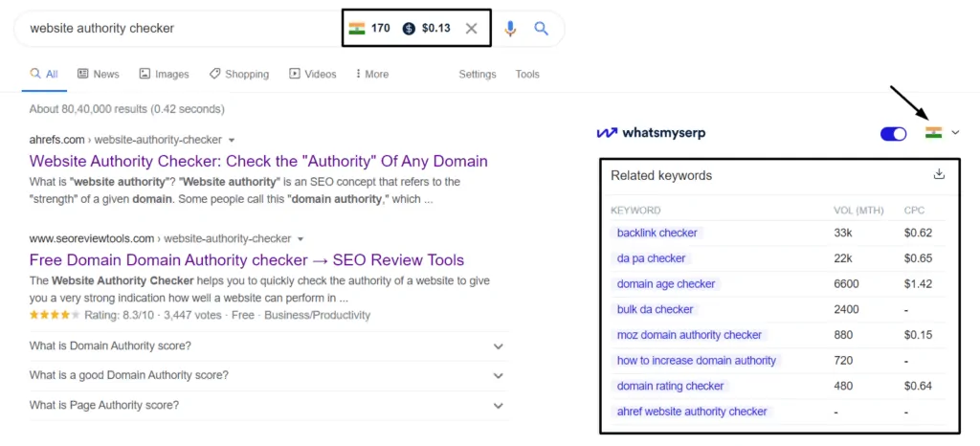Viewport: 980px width, 446px height.
Task: Switch to the Images tab
Action: tap(164, 74)
